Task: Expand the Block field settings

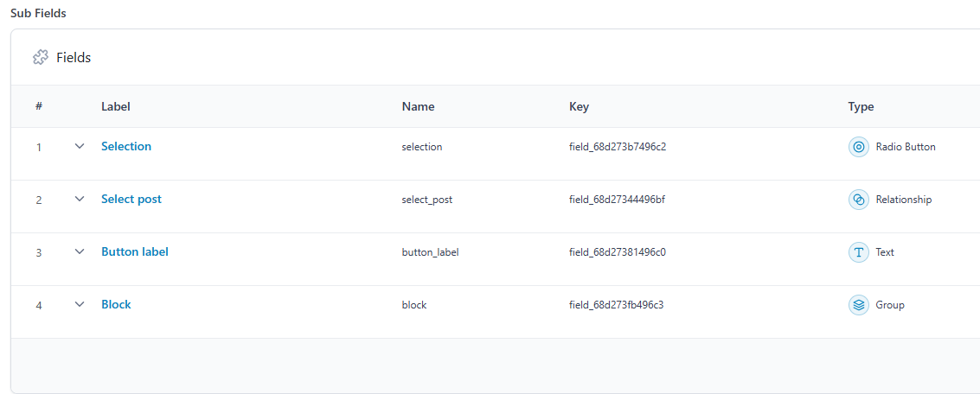Action: tap(80, 305)
